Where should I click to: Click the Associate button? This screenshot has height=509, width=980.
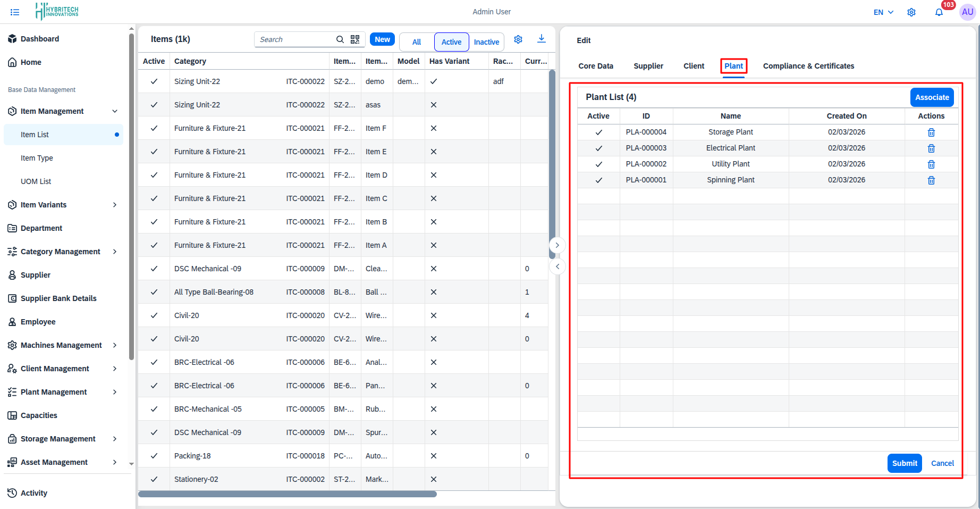click(932, 97)
